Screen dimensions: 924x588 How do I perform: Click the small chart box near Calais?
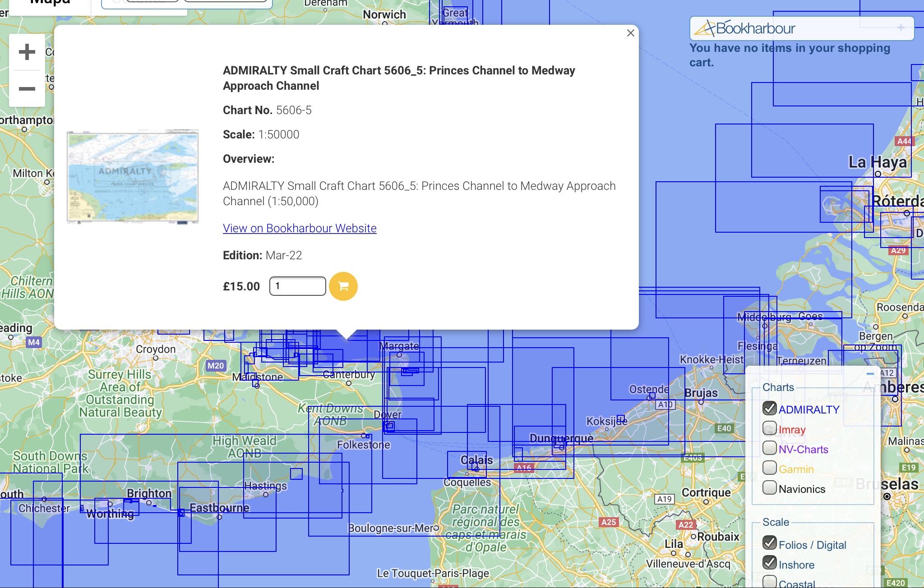(x=475, y=467)
